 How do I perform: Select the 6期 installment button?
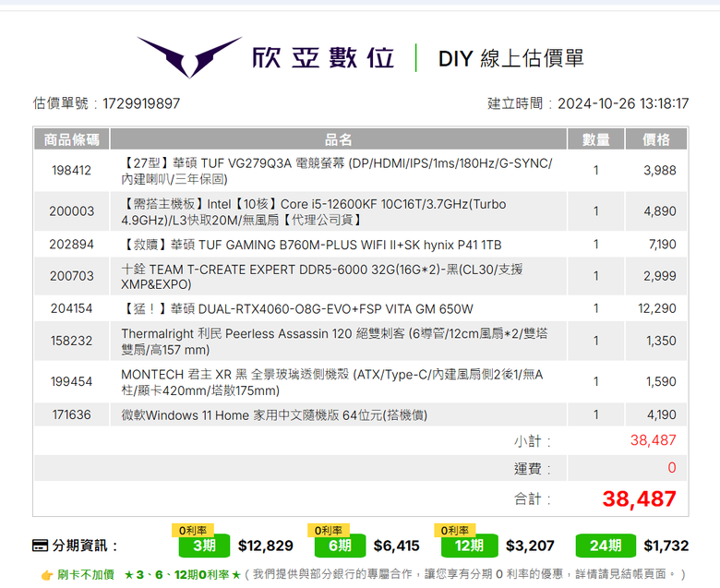(x=341, y=546)
